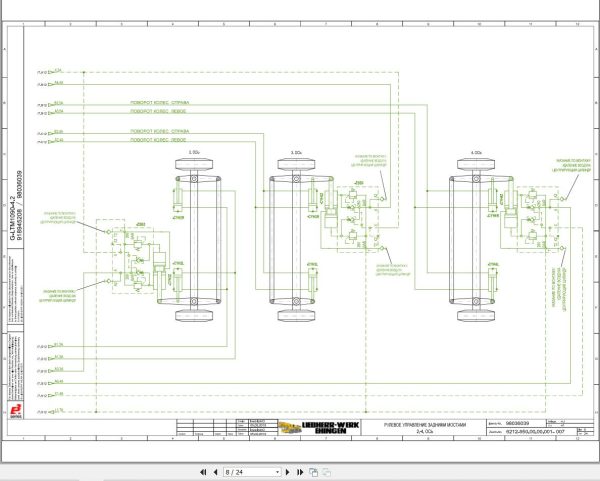Click the 3. ОСь axle label

tap(296, 152)
